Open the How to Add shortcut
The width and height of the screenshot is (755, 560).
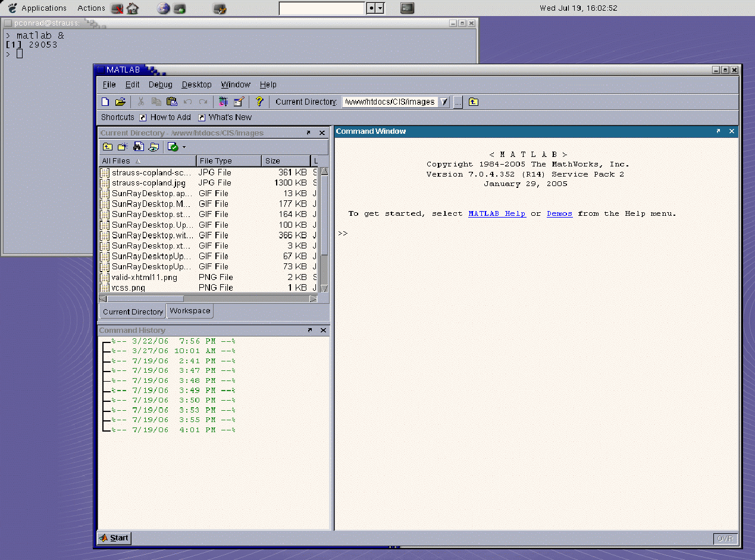coord(165,117)
